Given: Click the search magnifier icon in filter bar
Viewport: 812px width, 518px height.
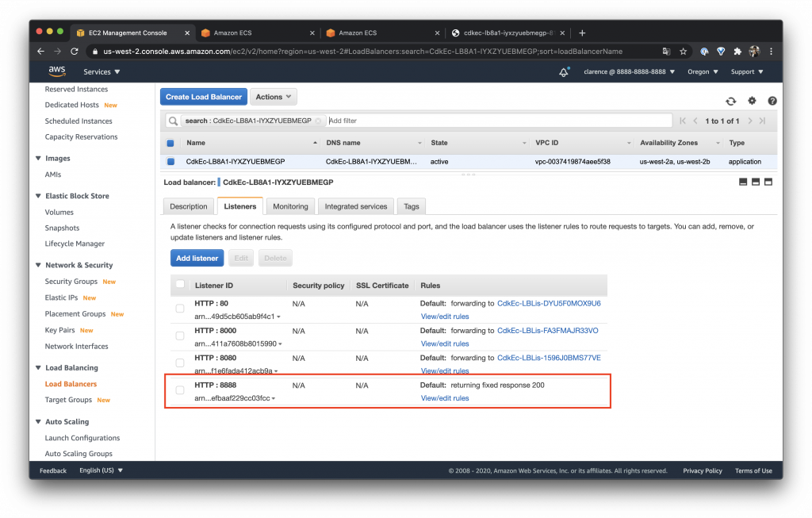Looking at the screenshot, I should tap(173, 121).
